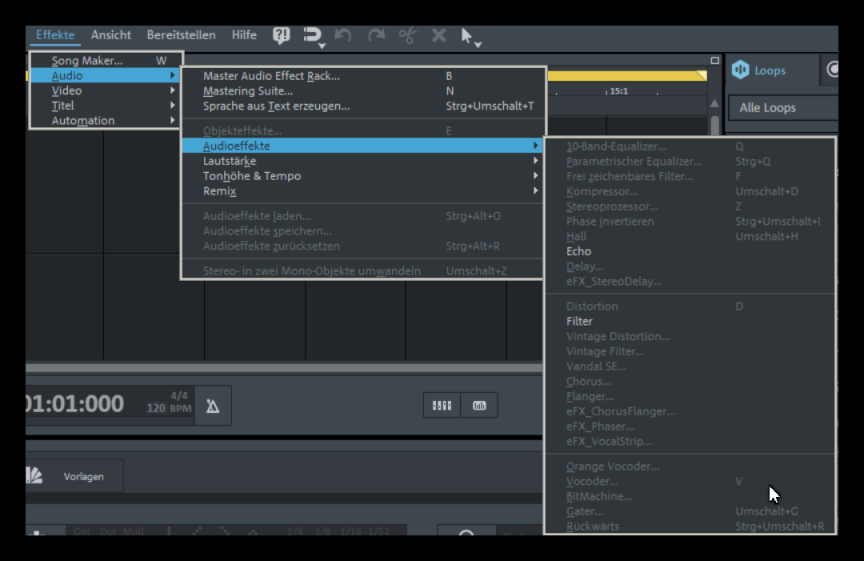This screenshot has width=864, height=561.
Task: Choose Echo from the Audioeffekte submenu
Action: (x=578, y=252)
